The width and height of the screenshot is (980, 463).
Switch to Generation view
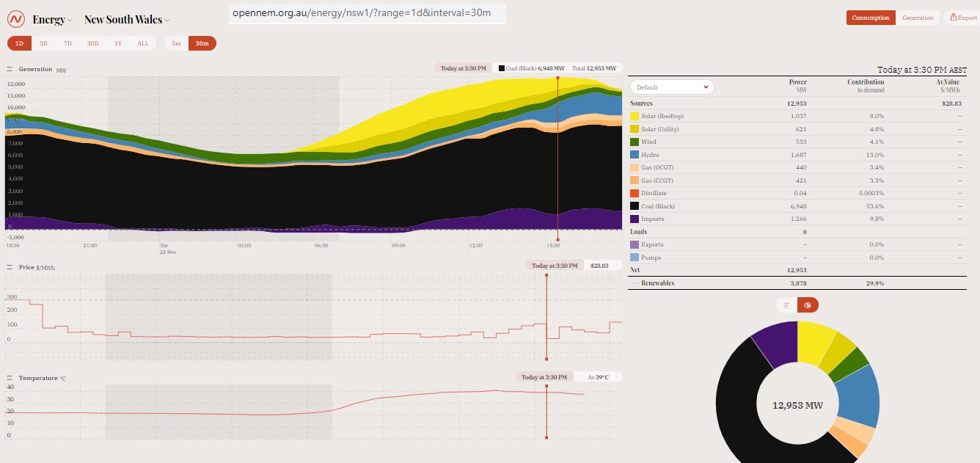[x=918, y=18]
